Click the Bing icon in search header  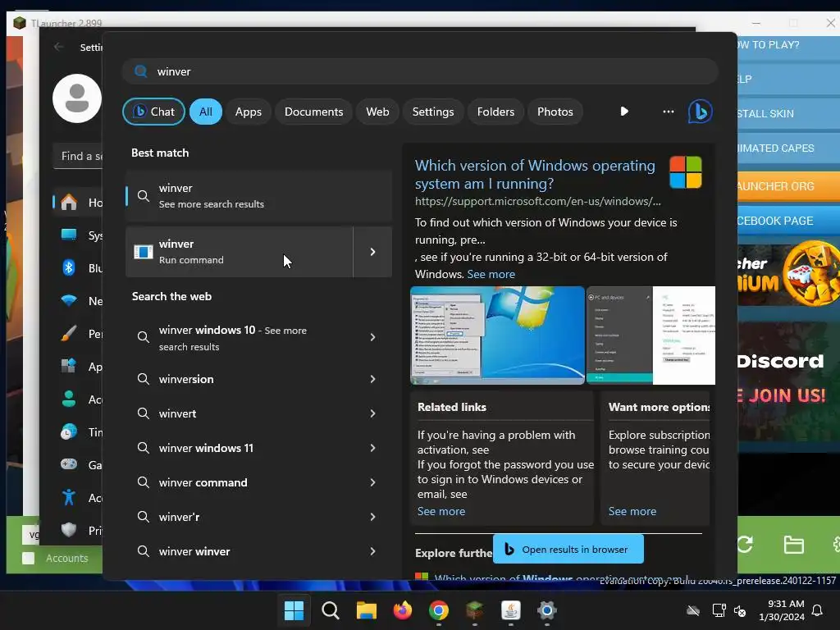click(x=701, y=112)
